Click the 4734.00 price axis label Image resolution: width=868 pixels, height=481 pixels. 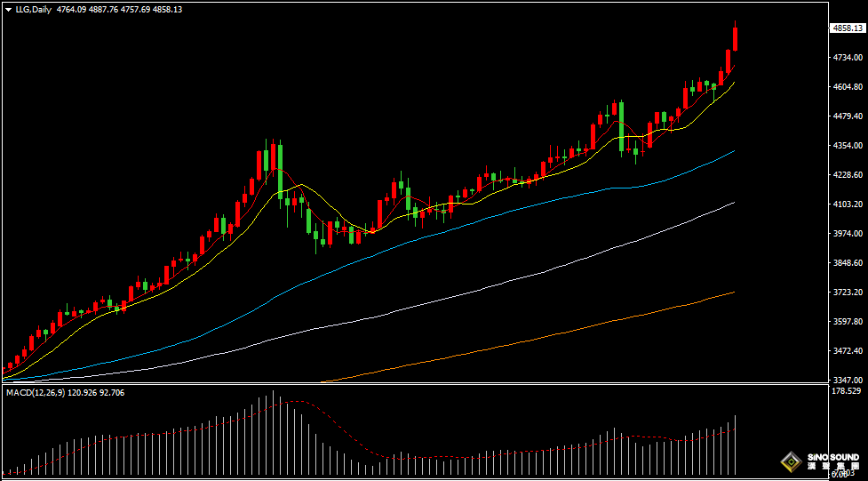848,58
